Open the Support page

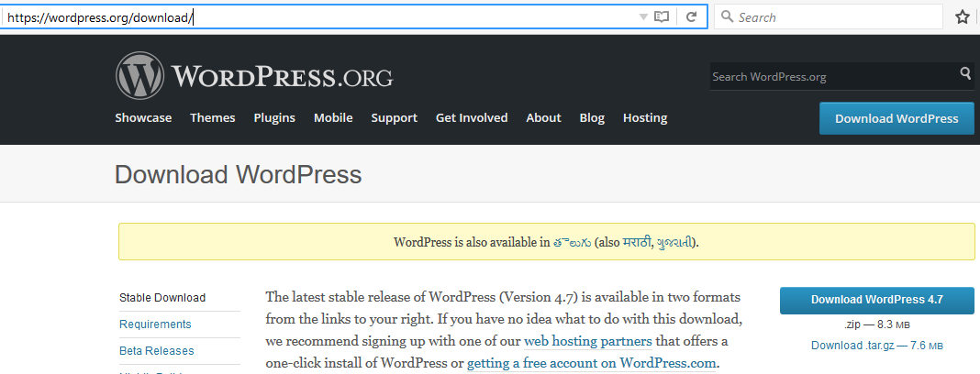coord(394,117)
